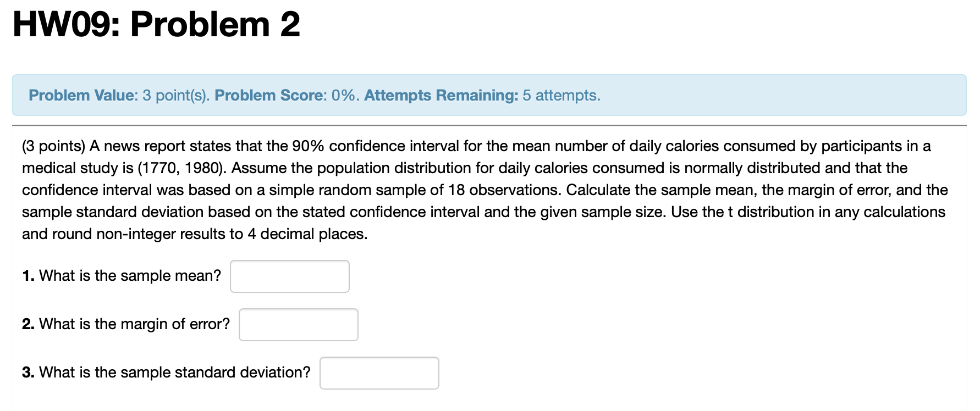Click the blue problem info bar
Image resolution: width=980 pixels, height=411 pixels.
coord(489,95)
